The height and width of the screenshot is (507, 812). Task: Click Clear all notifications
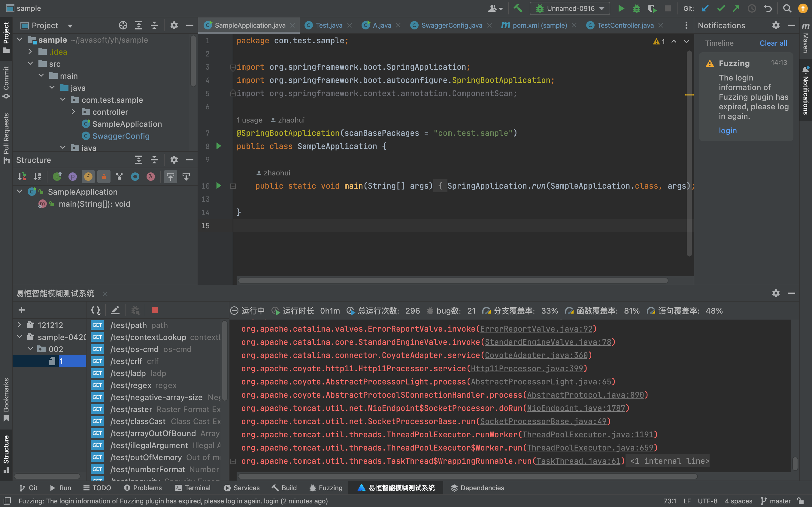(x=773, y=43)
